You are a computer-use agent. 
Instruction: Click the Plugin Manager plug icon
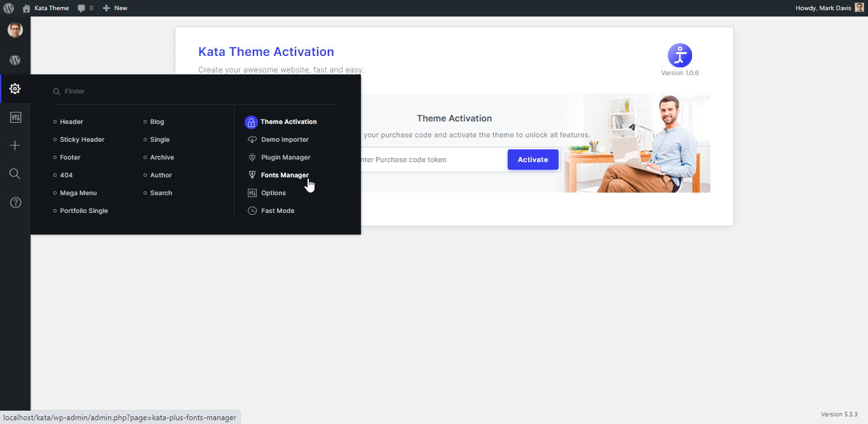point(252,157)
